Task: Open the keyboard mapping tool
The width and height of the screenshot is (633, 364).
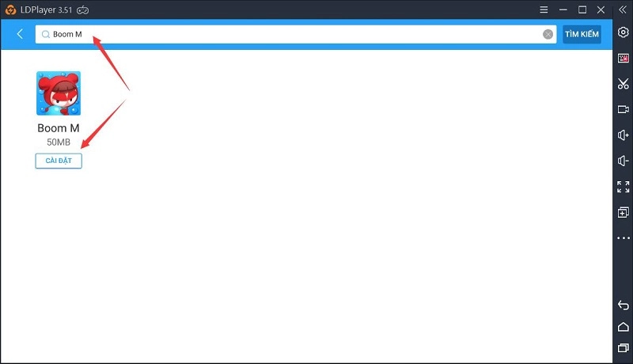Action: pyautogui.click(x=623, y=58)
